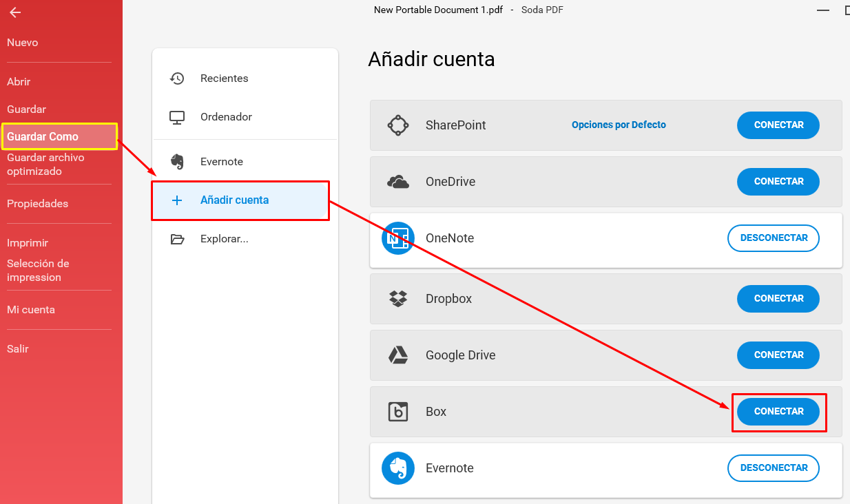Image resolution: width=850 pixels, height=504 pixels.
Task: Go back using the arrow icon
Action: (15, 12)
